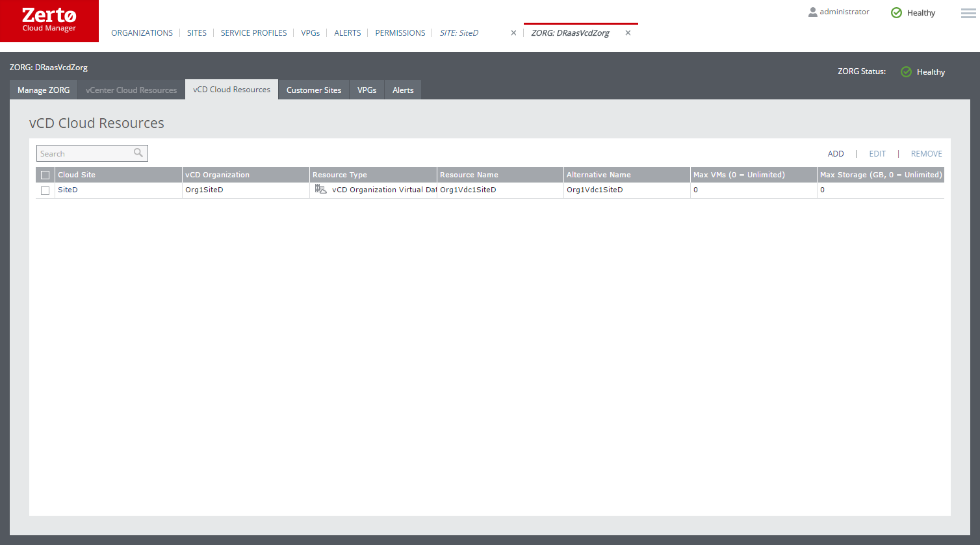
Task: Select the ZORG: DRaasVcdZorg tab
Action: coord(570,33)
